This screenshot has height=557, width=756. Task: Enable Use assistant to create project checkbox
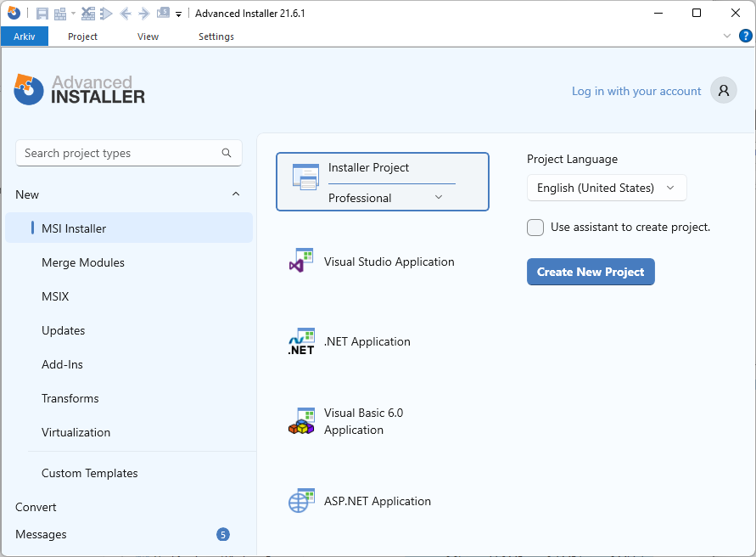tap(535, 228)
